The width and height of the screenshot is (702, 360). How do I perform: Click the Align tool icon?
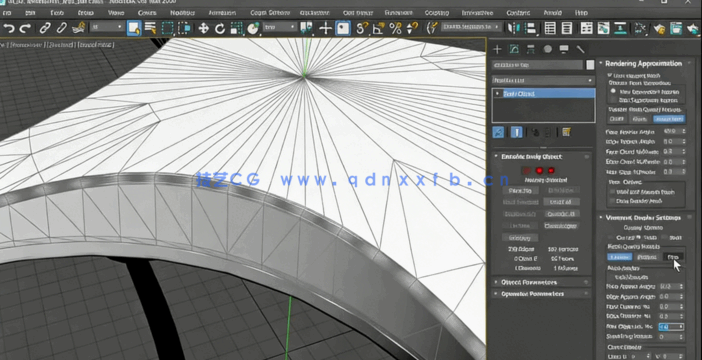tap(530, 28)
